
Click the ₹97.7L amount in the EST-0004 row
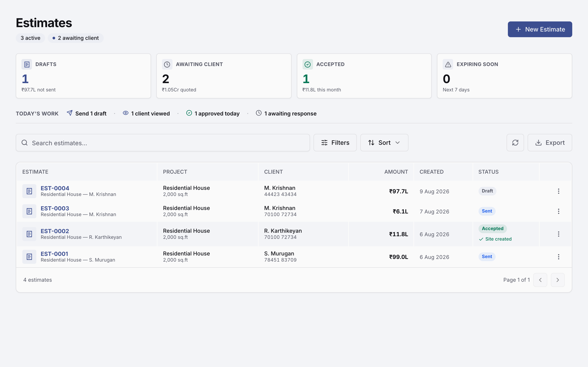(398, 191)
